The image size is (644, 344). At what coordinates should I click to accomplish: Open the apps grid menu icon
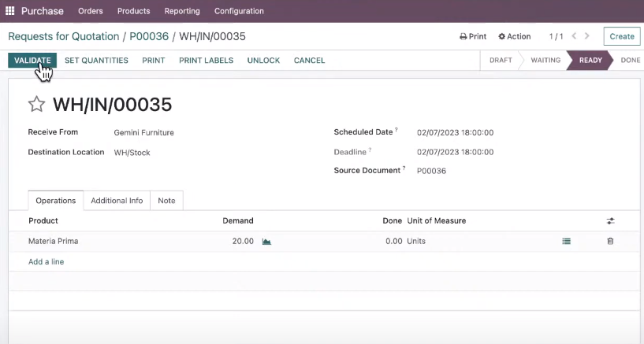[10, 11]
